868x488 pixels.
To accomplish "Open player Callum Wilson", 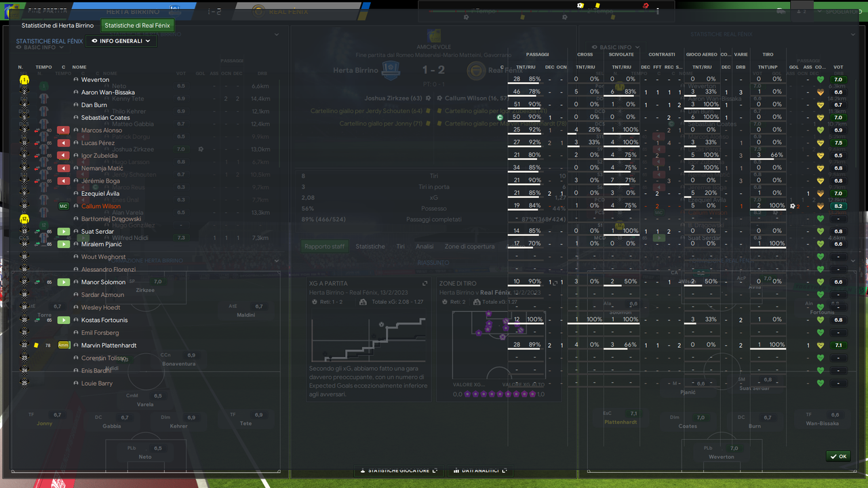I will pos(101,207).
